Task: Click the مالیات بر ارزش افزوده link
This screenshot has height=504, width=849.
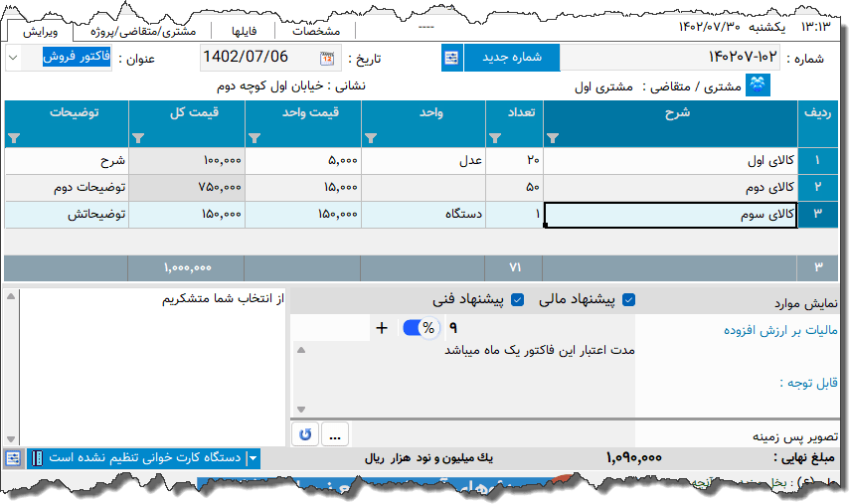Action: coord(780,330)
